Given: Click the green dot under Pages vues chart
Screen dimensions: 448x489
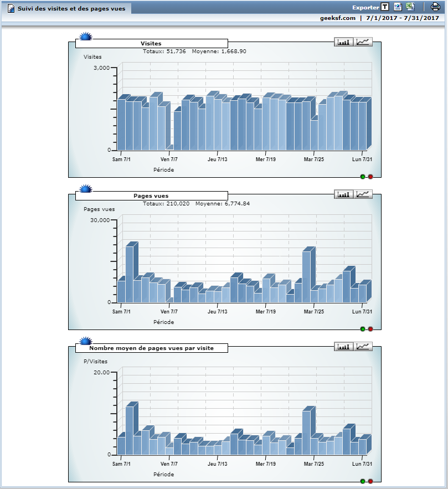Looking at the screenshot, I should pos(363,329).
